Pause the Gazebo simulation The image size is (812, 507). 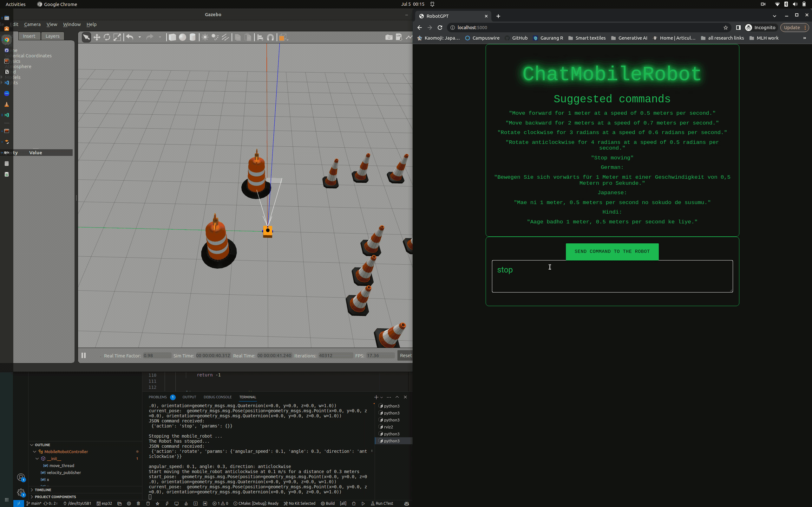84,356
